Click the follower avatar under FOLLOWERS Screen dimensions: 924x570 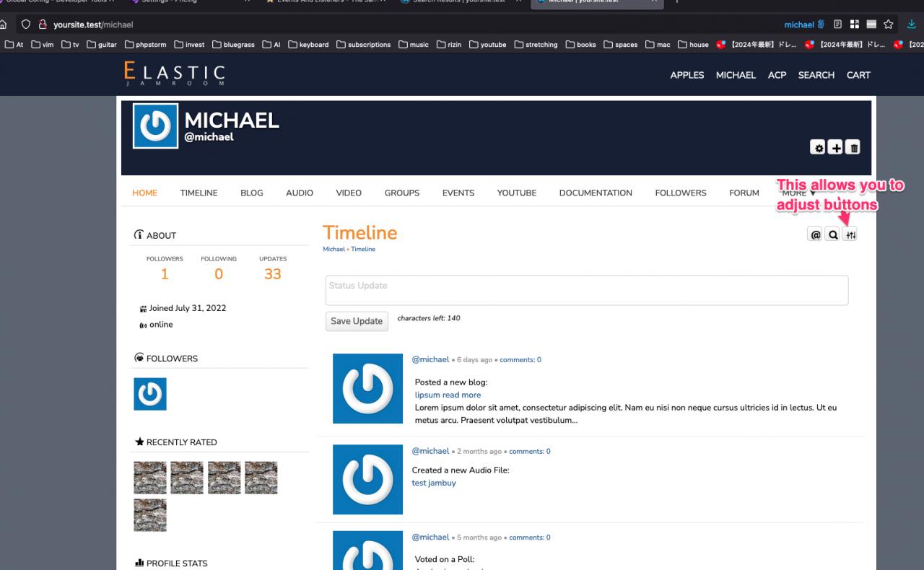tap(150, 394)
